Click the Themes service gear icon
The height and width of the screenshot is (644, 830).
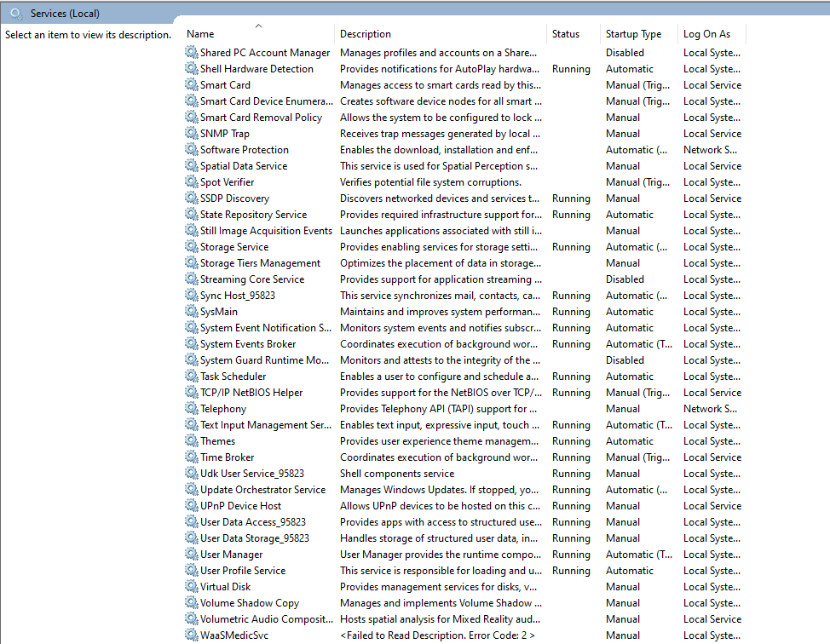click(191, 440)
